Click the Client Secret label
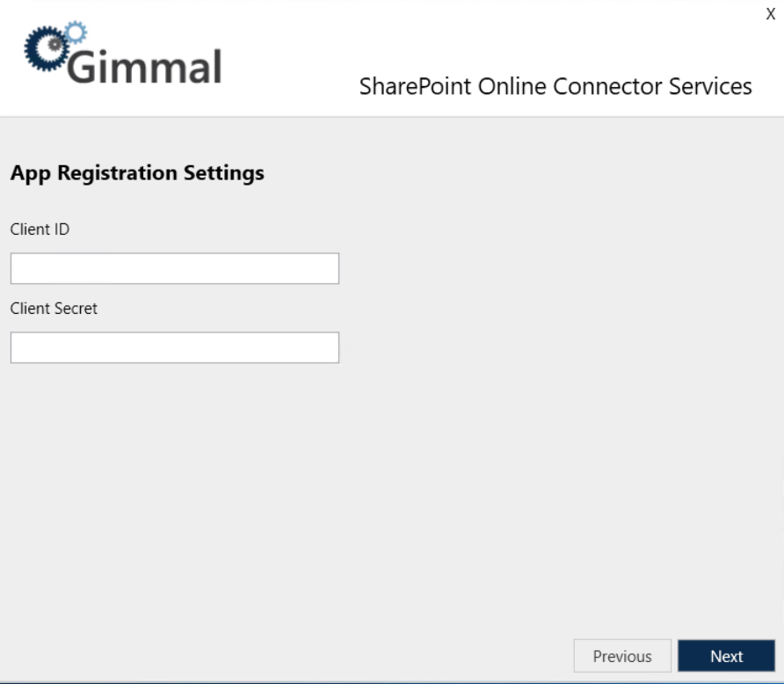Image resolution: width=784 pixels, height=684 pixels. click(x=54, y=309)
